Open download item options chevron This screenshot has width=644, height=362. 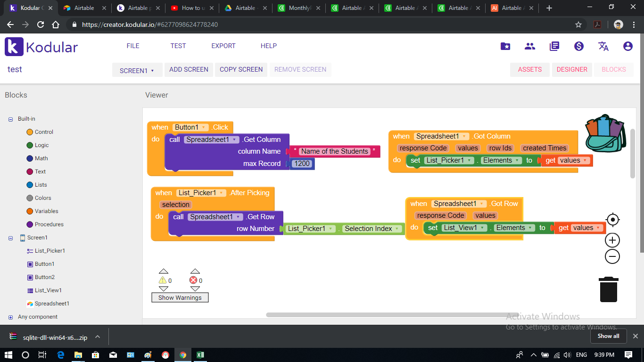click(x=98, y=337)
